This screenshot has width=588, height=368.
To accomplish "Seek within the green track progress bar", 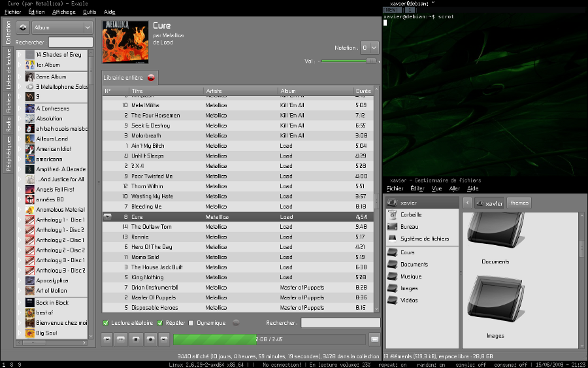I will (x=269, y=339).
